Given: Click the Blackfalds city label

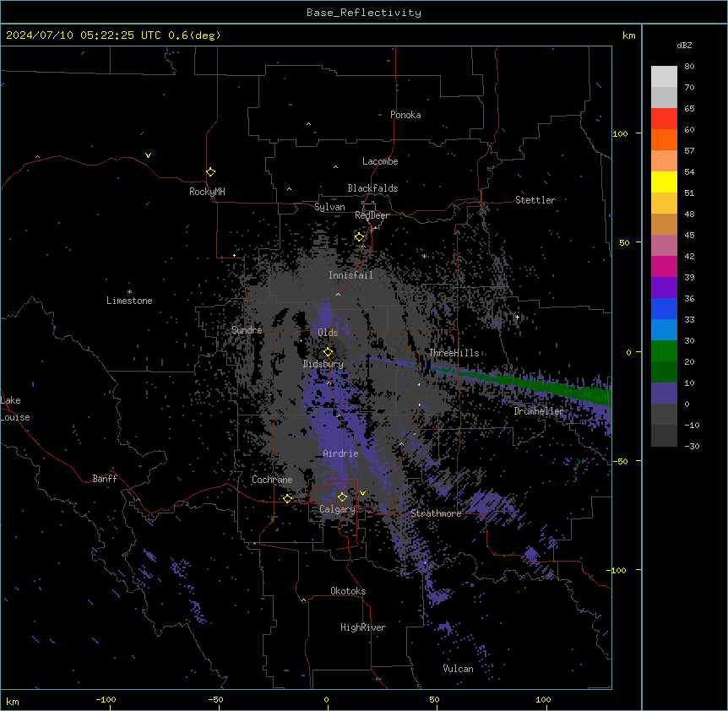Looking at the screenshot, I should (x=372, y=188).
